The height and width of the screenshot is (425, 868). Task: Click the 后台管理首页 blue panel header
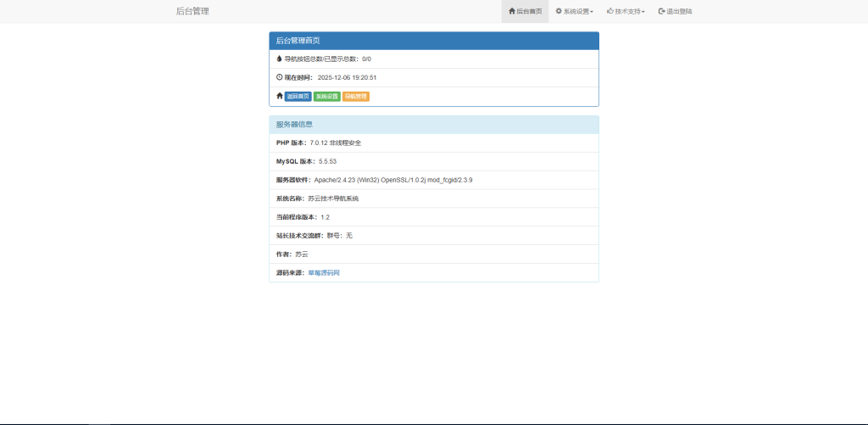(433, 41)
